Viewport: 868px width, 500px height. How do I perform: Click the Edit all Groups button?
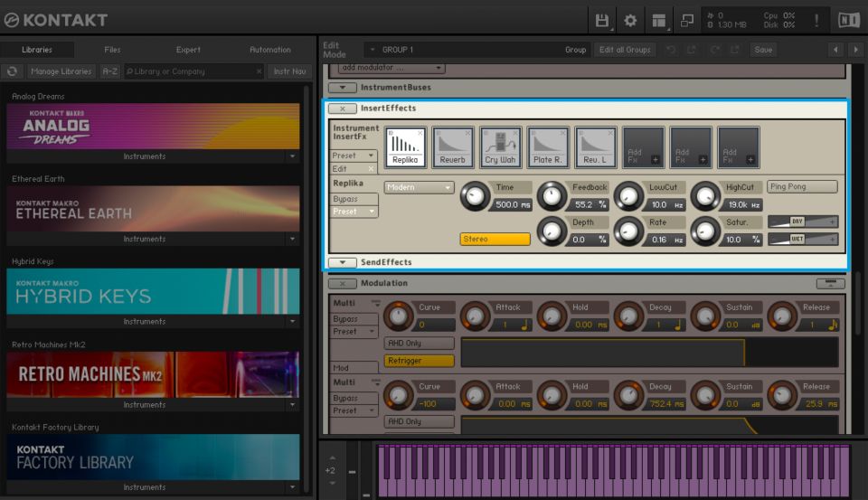(625, 50)
